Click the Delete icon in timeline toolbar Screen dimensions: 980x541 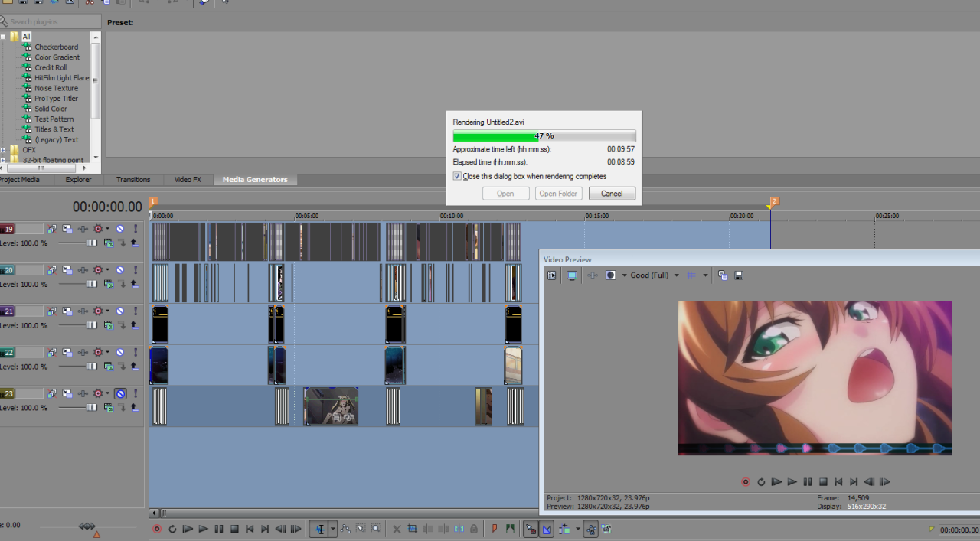(397, 529)
